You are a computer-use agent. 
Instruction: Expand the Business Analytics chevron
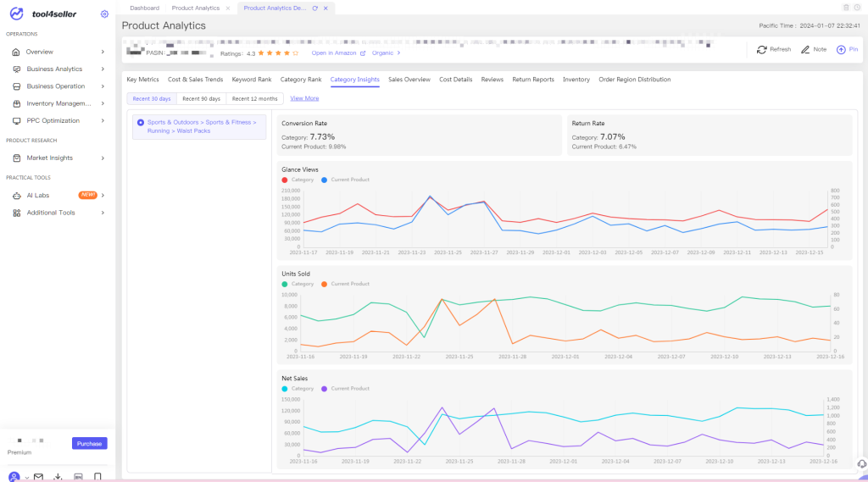click(103, 69)
